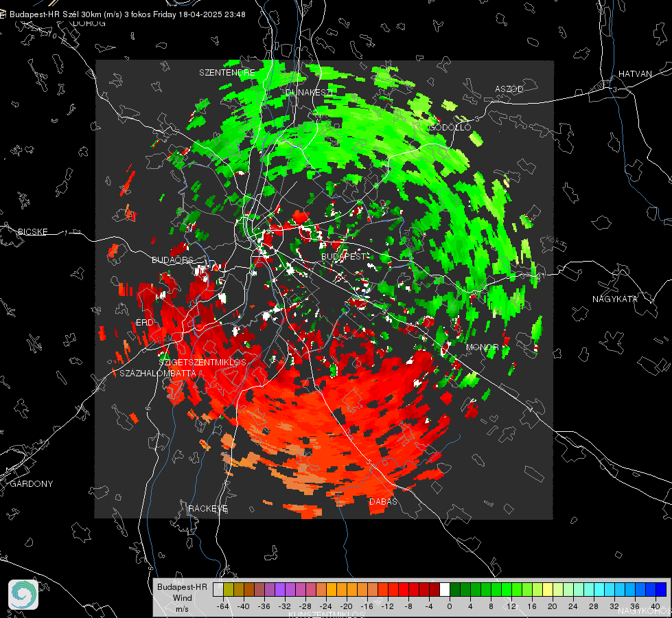Click the DUNAKESZI city label
This screenshot has height=618, width=672.
(x=309, y=92)
